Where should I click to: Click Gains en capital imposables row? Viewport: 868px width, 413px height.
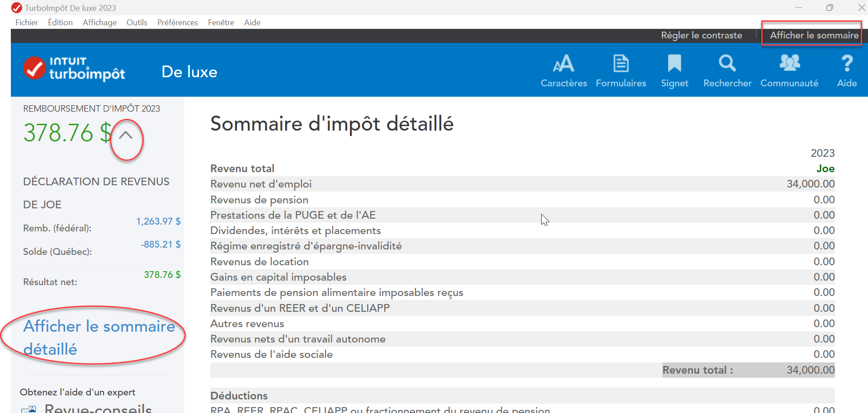click(x=522, y=277)
